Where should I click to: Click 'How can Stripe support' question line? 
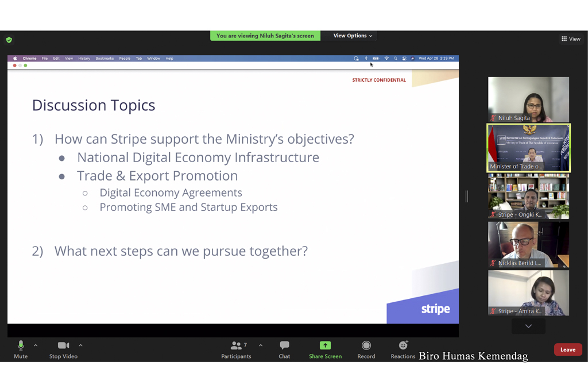point(204,139)
